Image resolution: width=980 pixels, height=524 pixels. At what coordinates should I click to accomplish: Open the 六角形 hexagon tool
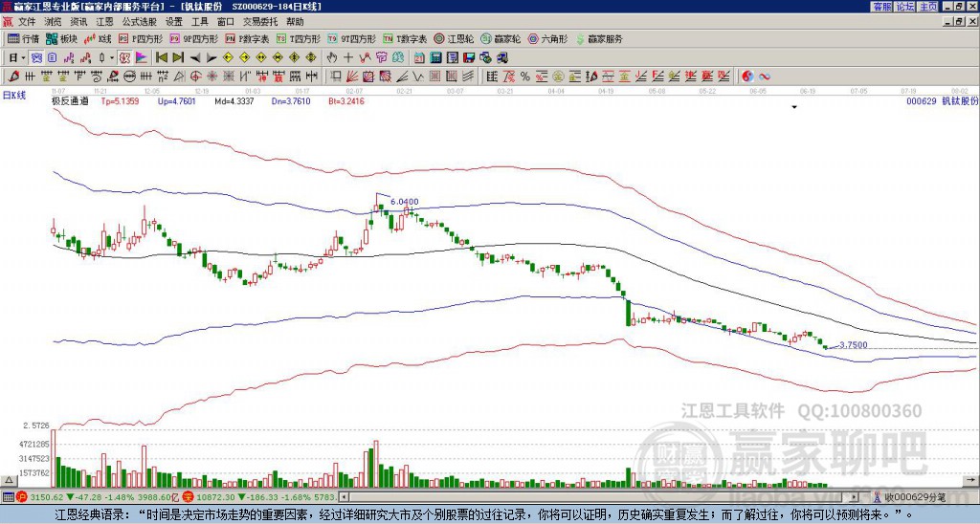pyautogui.click(x=547, y=38)
